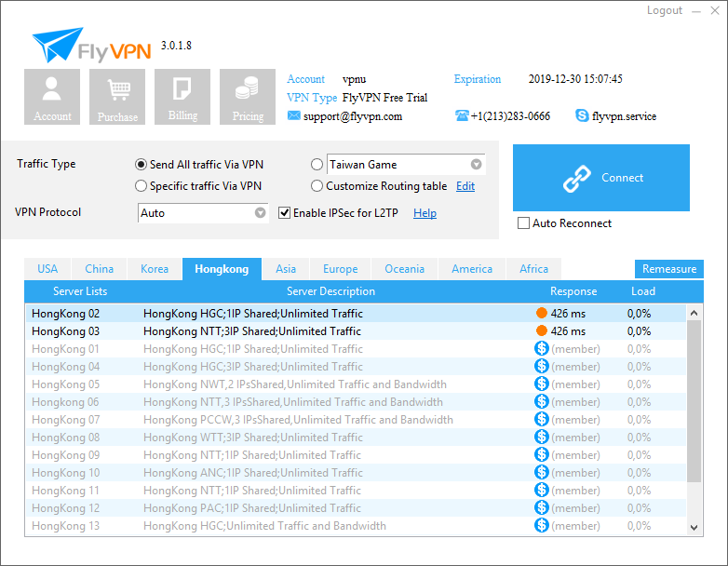Click the dollar member icon for Hongkong 06
This screenshot has height=566, width=728.
542,401
